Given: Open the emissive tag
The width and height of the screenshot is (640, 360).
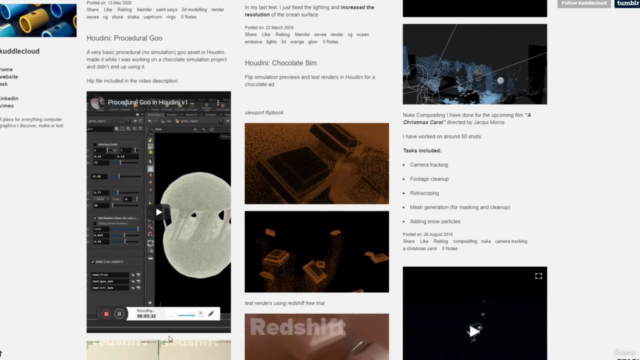Looking at the screenshot, I should click(253, 42).
